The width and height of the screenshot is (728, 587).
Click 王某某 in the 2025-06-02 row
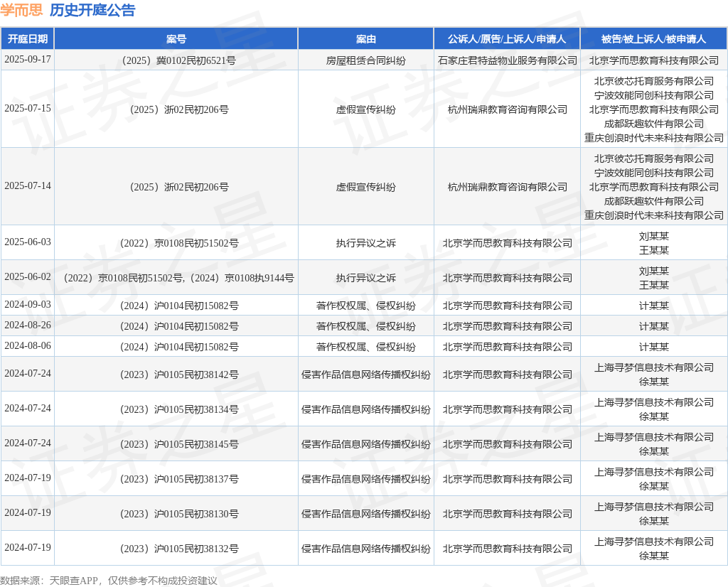[654, 286]
